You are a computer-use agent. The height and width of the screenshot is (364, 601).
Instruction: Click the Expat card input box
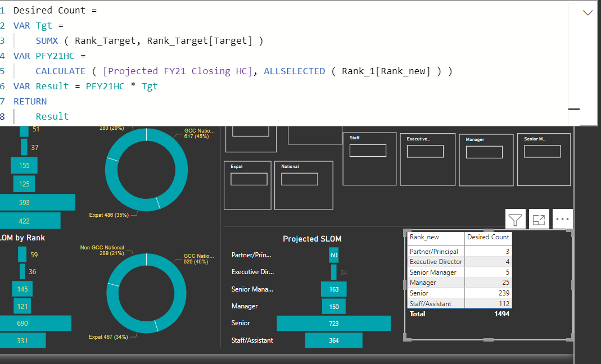pyautogui.click(x=249, y=179)
